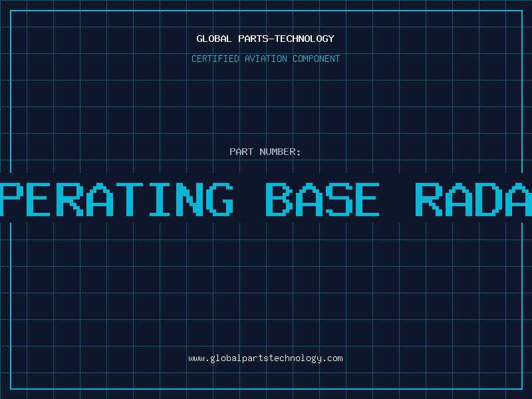
Task: Click the word BASE in the banner
Action: click(323, 199)
